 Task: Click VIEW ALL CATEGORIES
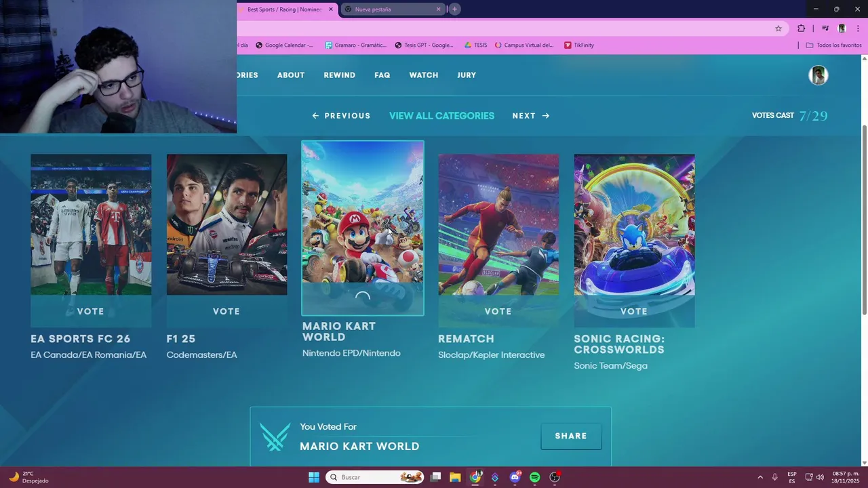441,116
